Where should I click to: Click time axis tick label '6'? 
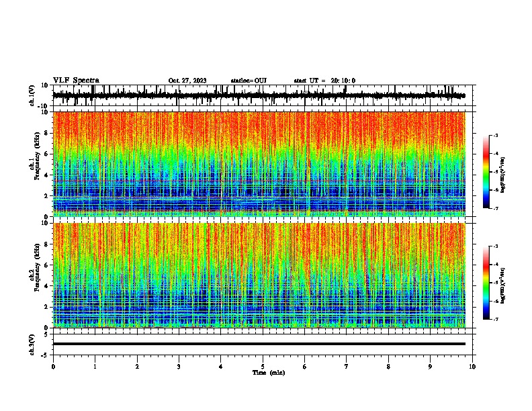[305, 367]
